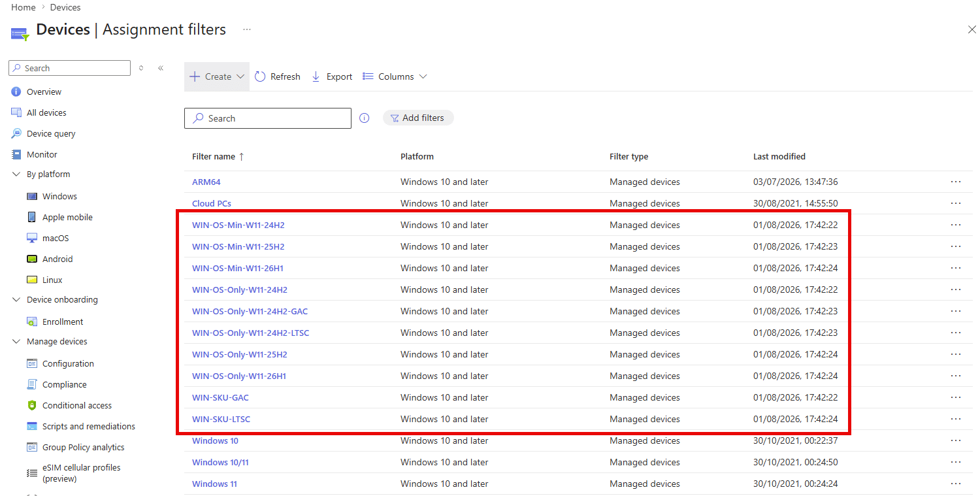Viewport: 980px width, 496px height.
Task: Select Group Policy analytics in sidebar
Action: pyautogui.click(x=84, y=447)
